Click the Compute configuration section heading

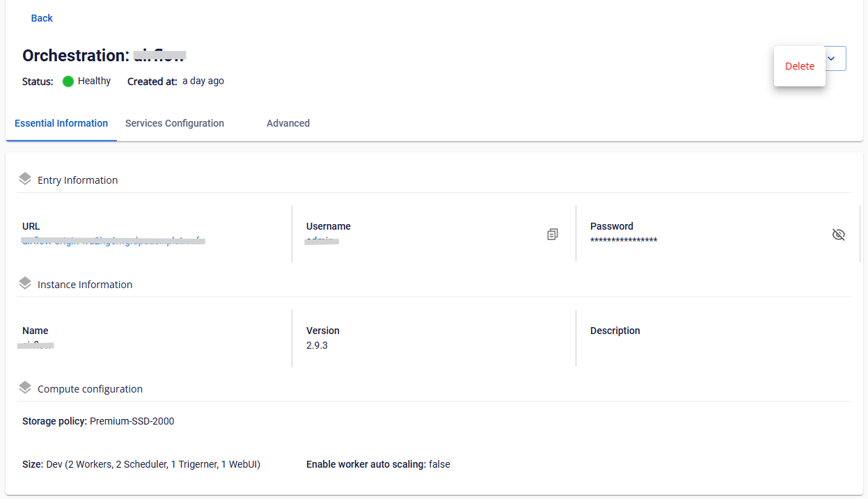90,389
